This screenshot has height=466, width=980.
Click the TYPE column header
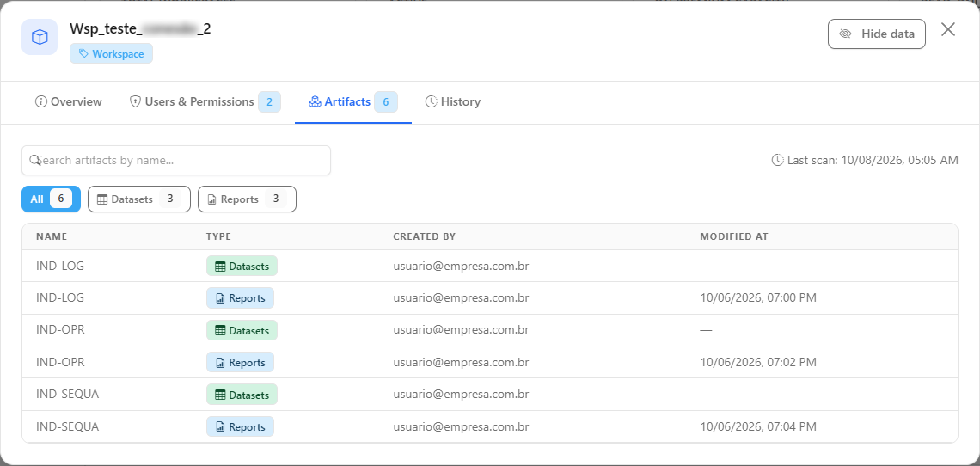pos(218,236)
